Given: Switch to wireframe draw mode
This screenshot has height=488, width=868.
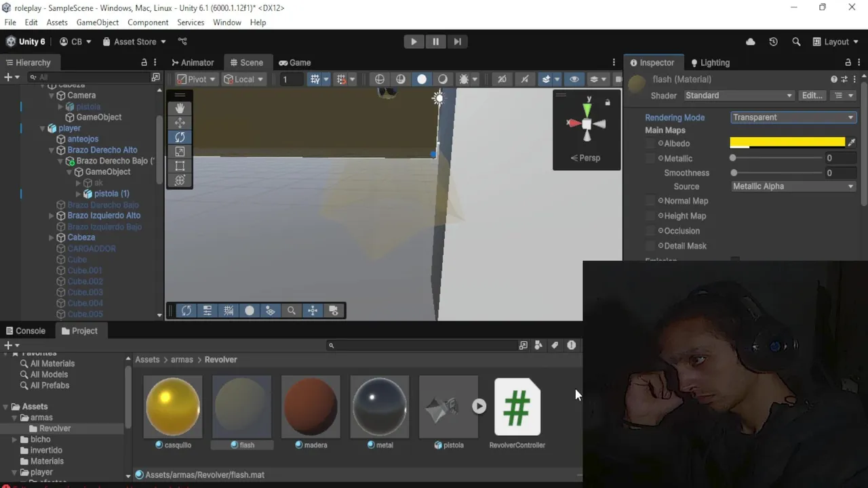Looking at the screenshot, I should point(380,79).
